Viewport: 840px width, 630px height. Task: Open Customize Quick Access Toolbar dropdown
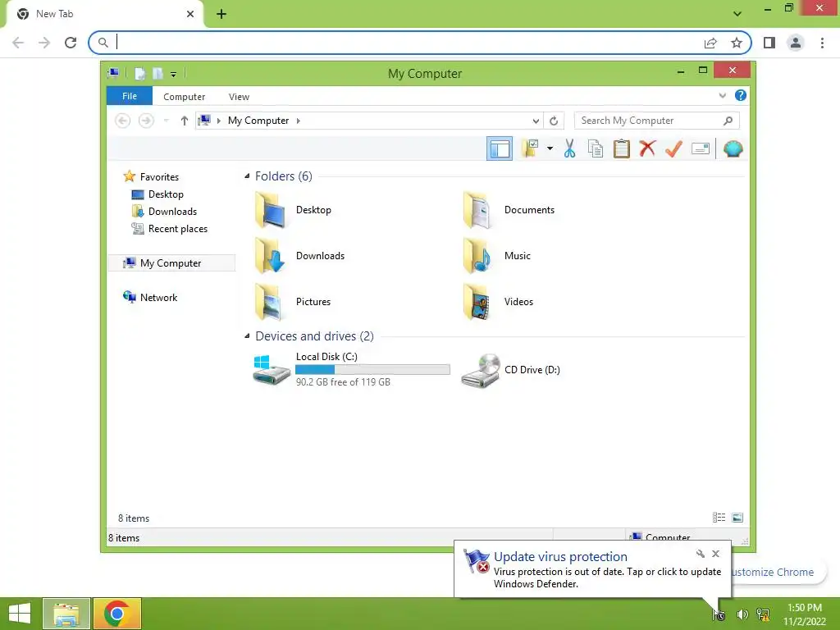pyautogui.click(x=174, y=74)
